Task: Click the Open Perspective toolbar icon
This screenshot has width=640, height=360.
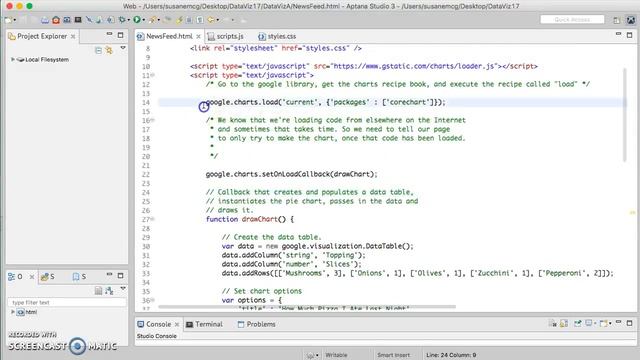Action: 617,20
